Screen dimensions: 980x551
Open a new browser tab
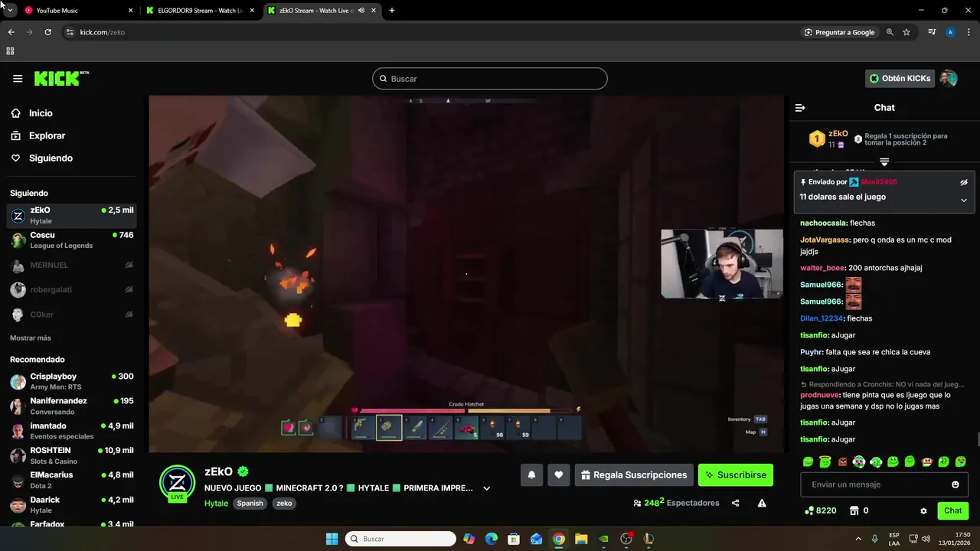click(392, 11)
